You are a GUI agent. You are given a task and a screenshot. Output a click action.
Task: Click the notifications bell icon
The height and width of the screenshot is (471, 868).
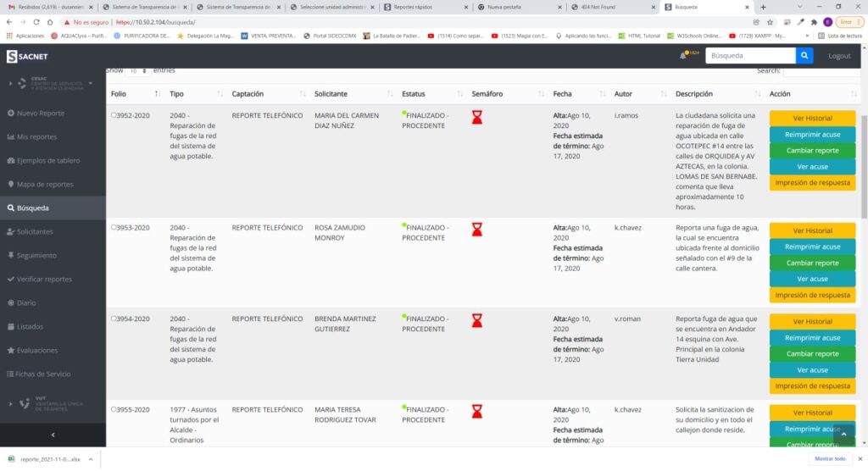point(683,56)
